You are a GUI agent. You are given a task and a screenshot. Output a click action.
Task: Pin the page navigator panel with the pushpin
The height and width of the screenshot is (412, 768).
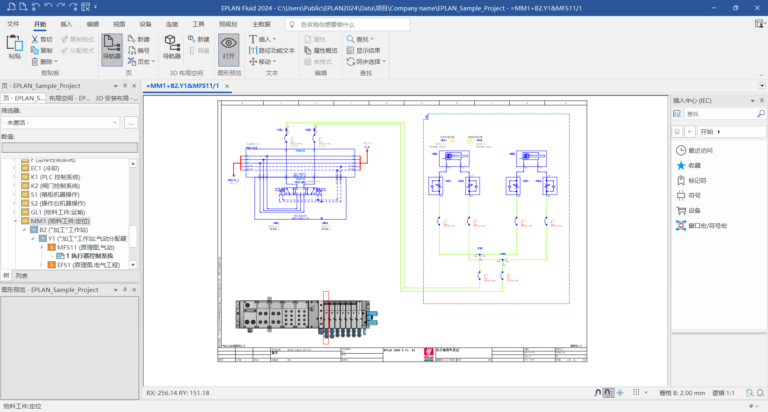click(x=125, y=85)
